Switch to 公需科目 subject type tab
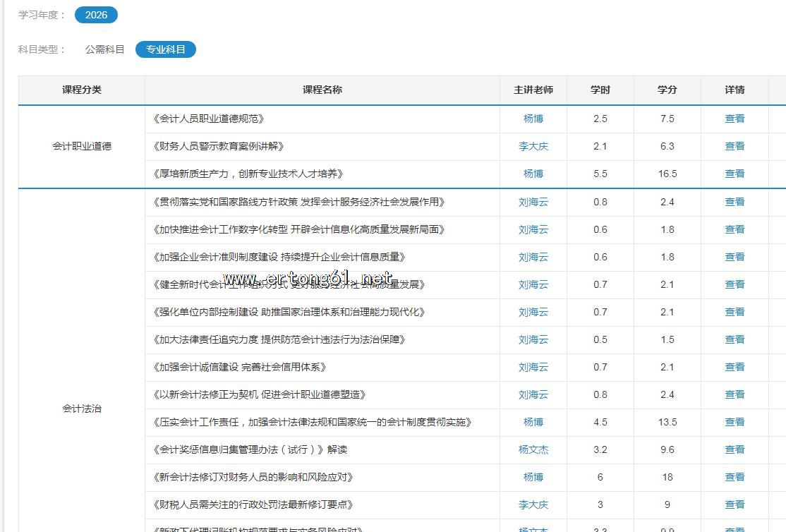The width and height of the screenshot is (786, 532). coord(104,49)
